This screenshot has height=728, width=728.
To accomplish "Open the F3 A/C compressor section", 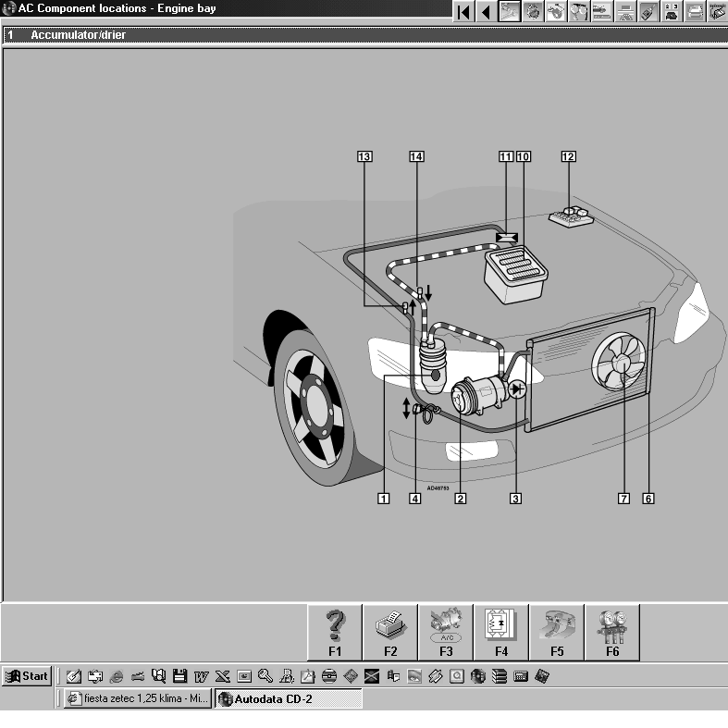I will 445,632.
